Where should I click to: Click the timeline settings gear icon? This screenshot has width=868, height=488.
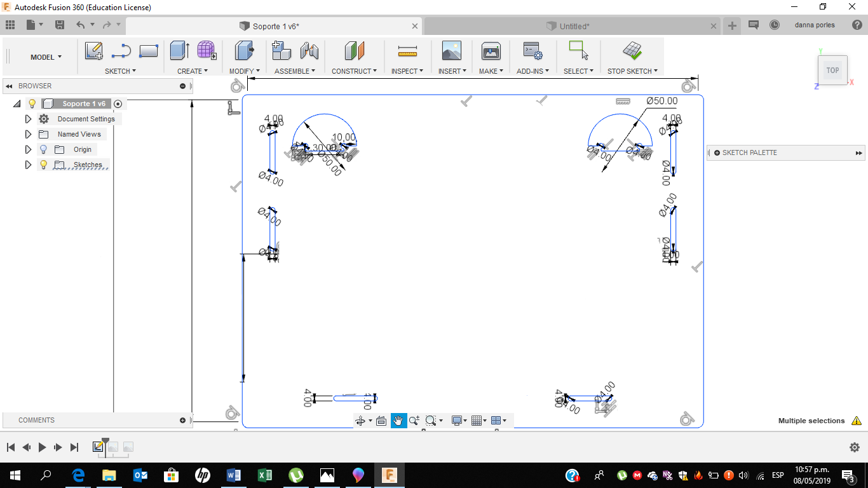[855, 447]
